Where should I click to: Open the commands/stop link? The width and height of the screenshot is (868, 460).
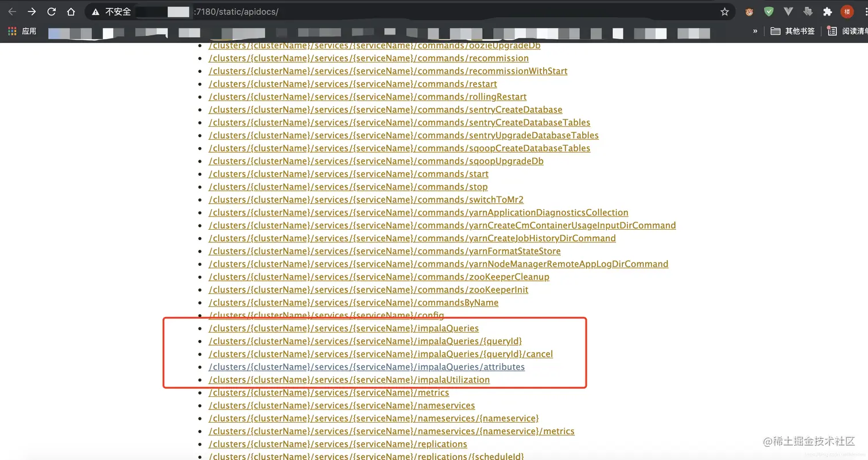(348, 187)
